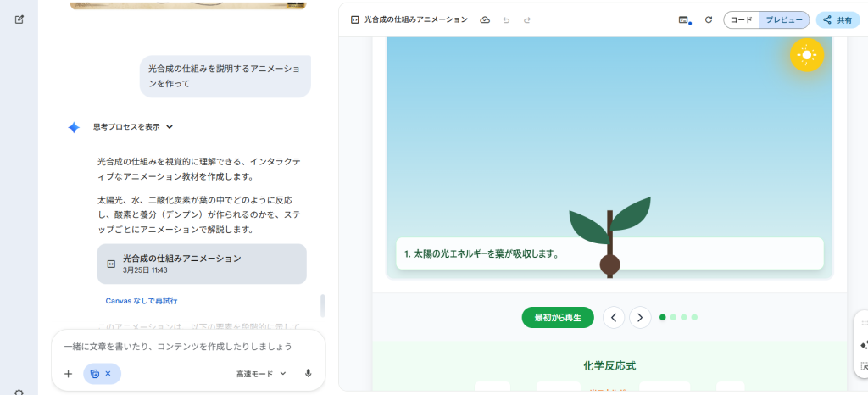
Task: Expand 思考プロセスを表示 section
Action: click(x=133, y=127)
